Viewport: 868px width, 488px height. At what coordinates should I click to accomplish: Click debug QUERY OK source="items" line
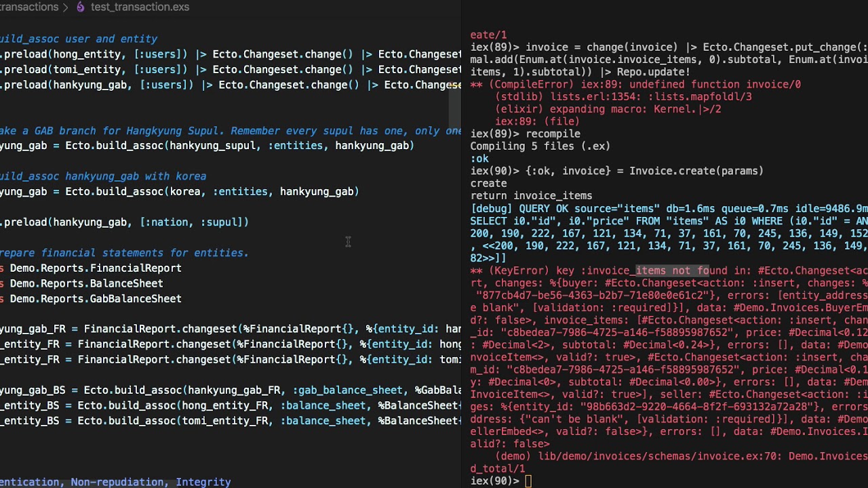pyautogui.click(x=669, y=209)
